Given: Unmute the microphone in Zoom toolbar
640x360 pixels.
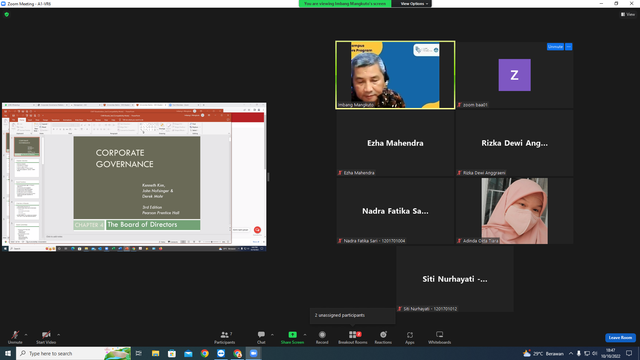Looking at the screenshot, I should point(15,337).
